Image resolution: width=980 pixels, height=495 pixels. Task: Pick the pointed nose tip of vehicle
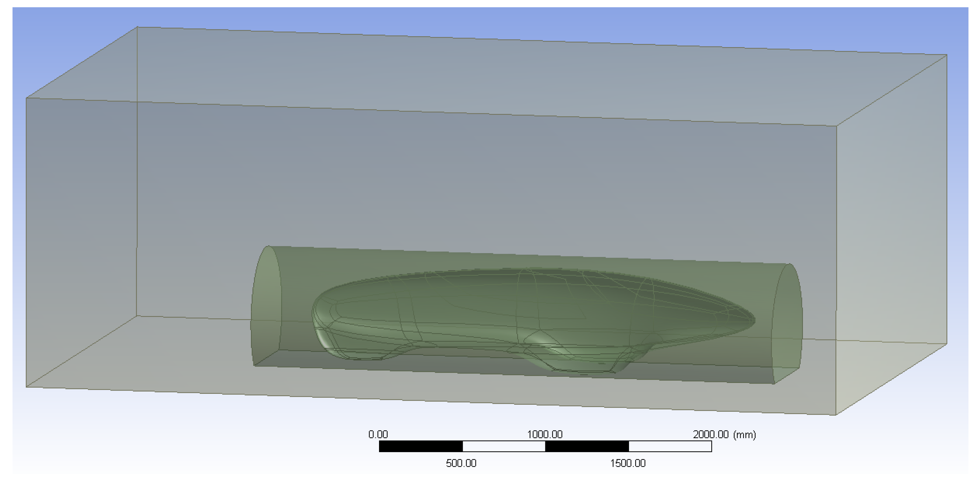point(753,321)
